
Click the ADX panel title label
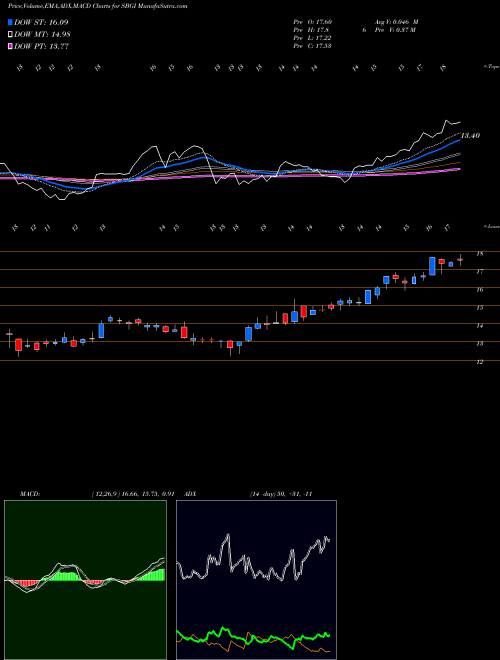tap(191, 494)
